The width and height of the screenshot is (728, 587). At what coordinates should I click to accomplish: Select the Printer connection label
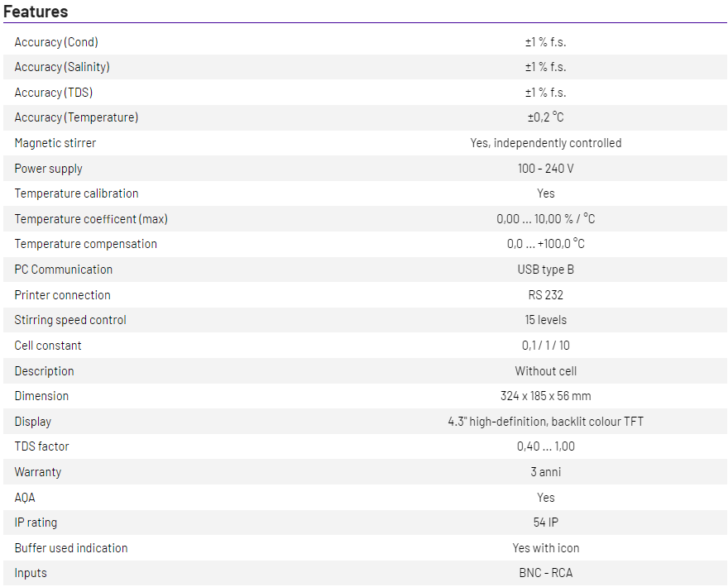click(62, 295)
